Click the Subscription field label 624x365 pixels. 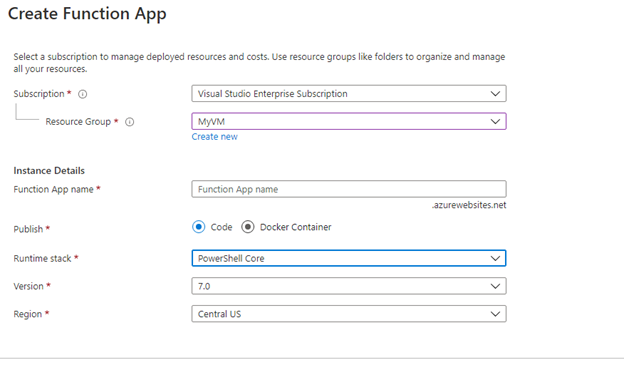click(39, 94)
